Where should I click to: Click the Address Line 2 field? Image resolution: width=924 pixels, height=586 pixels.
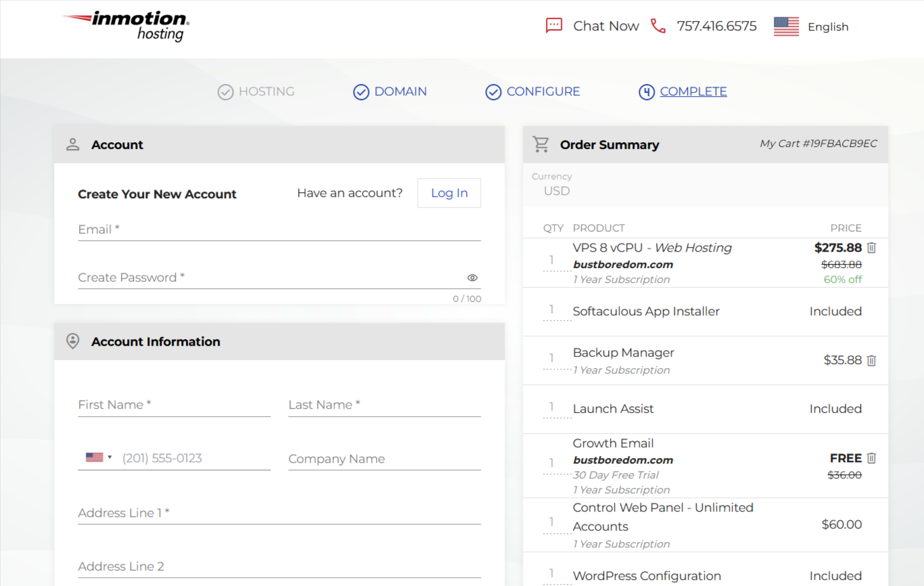279,566
